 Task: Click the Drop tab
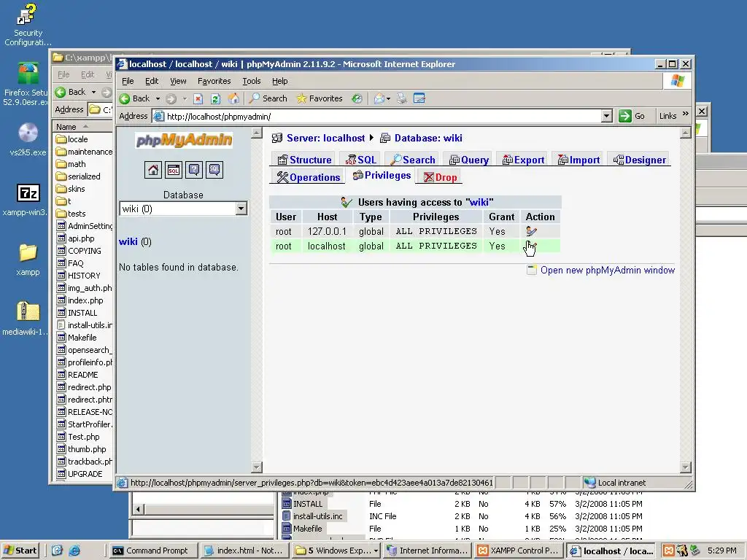440,177
